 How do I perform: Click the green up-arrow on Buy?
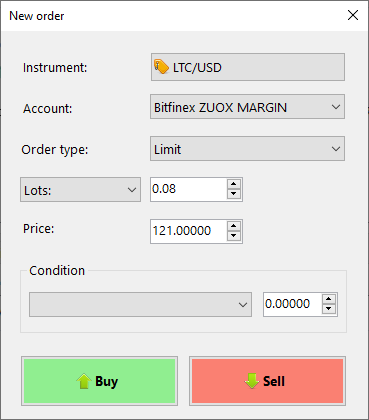[x=84, y=381]
